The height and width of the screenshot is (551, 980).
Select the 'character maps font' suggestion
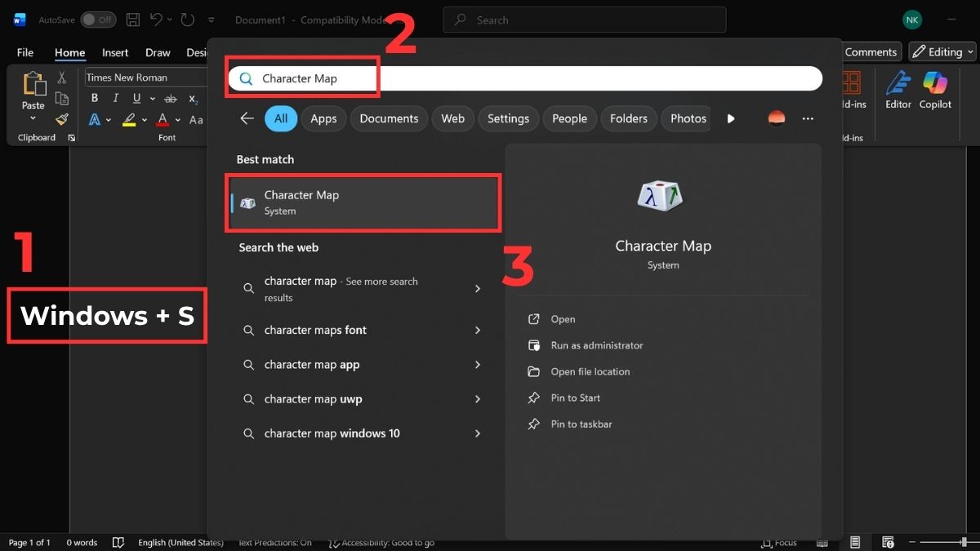(x=363, y=331)
